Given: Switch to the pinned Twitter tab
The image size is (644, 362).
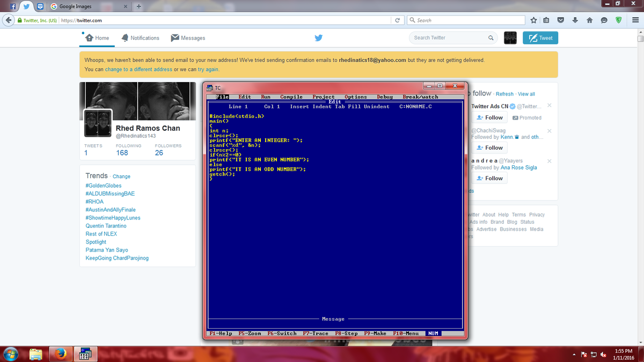Looking at the screenshot, I should point(26,6).
